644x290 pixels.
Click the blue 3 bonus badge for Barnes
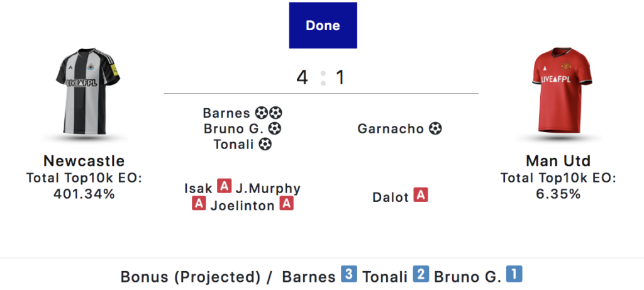point(348,274)
